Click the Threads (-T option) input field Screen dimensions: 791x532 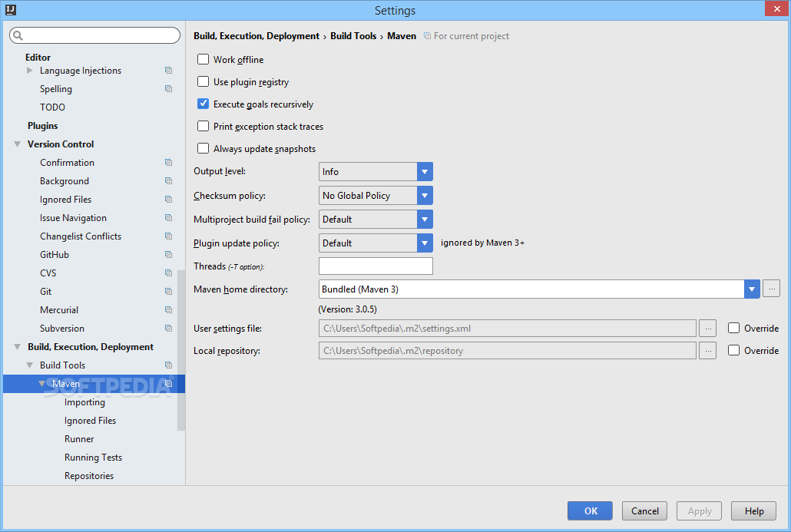(376, 266)
